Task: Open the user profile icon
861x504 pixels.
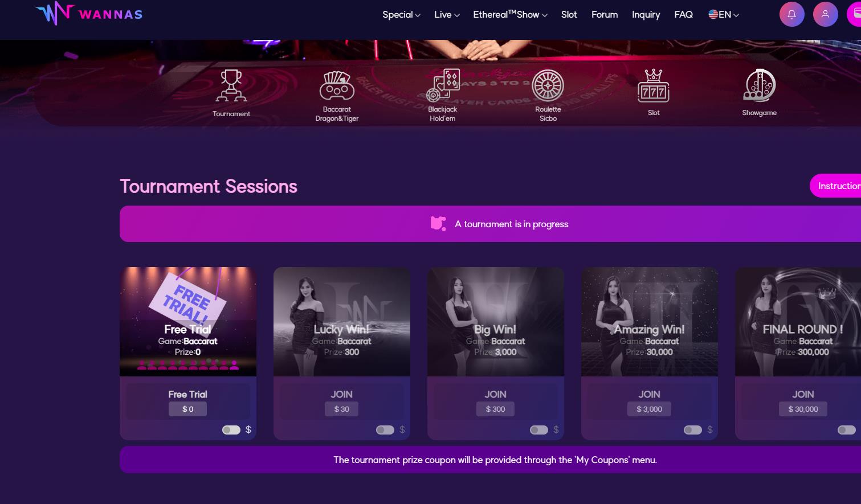Action: tap(825, 15)
